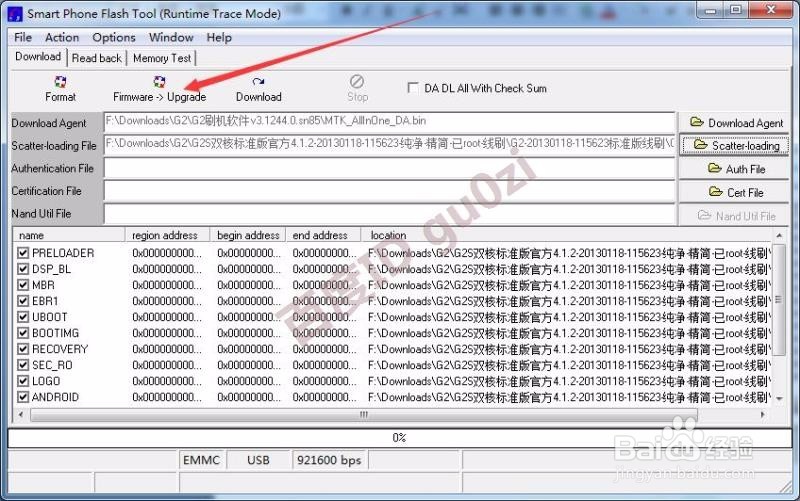Open the Options menu
The image size is (800, 501).
pyautogui.click(x=114, y=37)
